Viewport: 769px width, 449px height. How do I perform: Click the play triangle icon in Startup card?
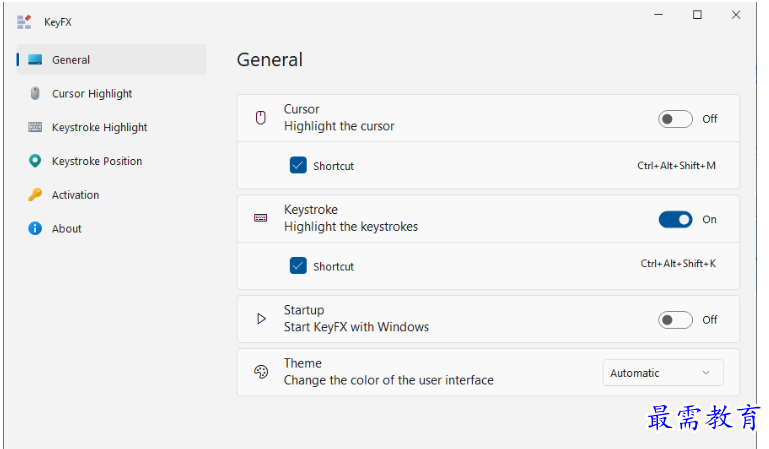[x=261, y=319]
